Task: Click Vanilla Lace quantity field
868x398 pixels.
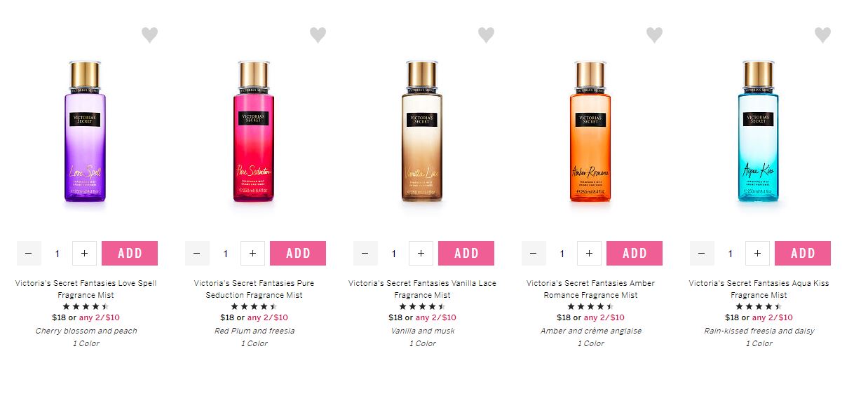Action: pos(393,253)
